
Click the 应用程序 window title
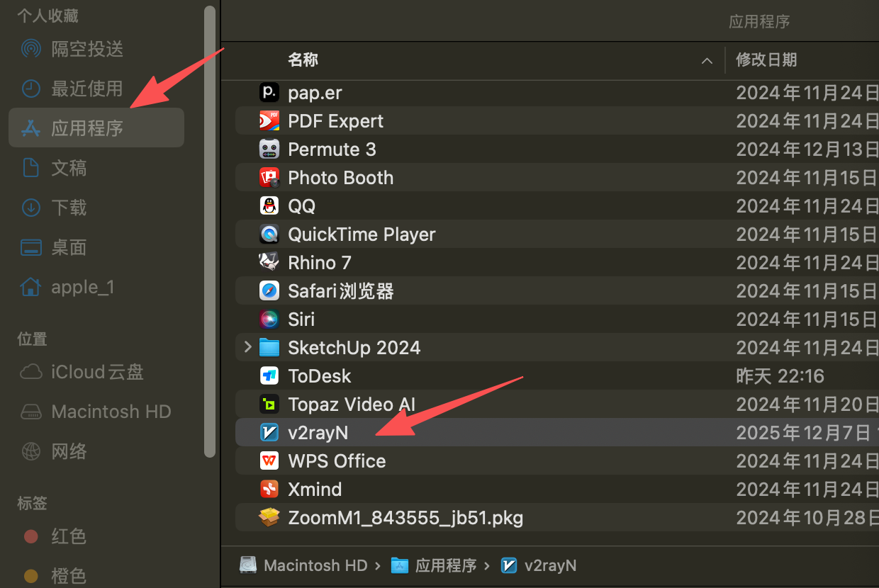759,22
